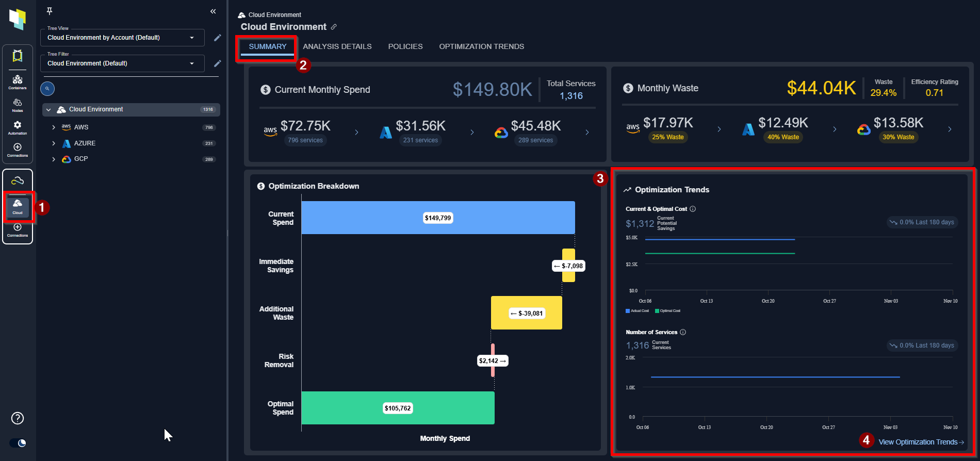Image resolution: width=980 pixels, height=461 pixels.
Task: Click AWS logo in Monthly Waste card
Action: [x=633, y=128]
